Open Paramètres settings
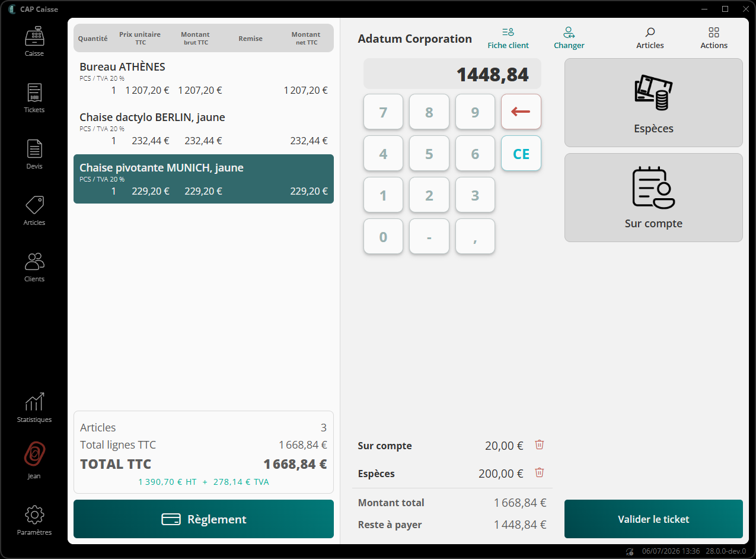 34,520
